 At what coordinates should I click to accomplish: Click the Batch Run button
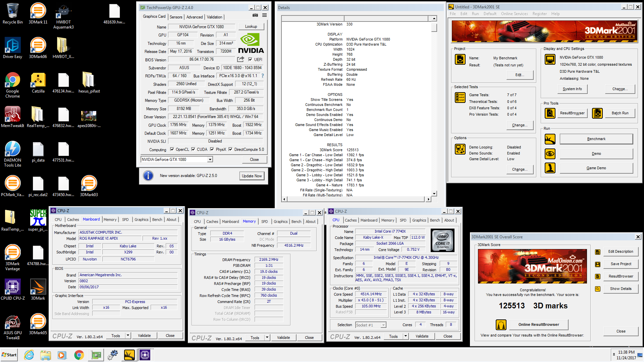[x=620, y=113]
